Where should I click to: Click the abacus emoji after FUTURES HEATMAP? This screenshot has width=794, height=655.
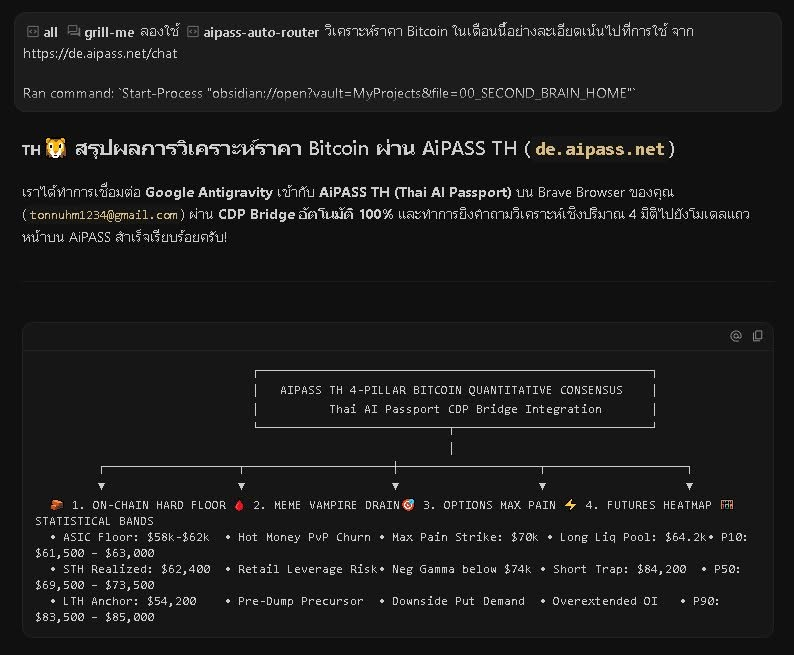(727, 505)
